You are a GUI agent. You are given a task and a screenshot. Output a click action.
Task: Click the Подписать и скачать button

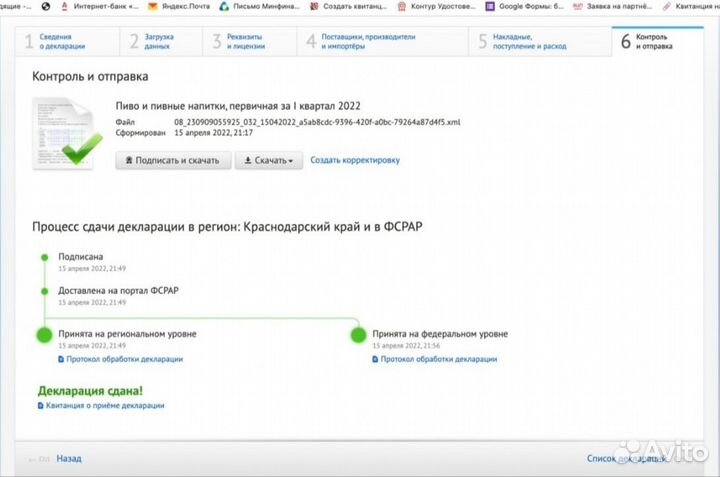pyautogui.click(x=173, y=160)
